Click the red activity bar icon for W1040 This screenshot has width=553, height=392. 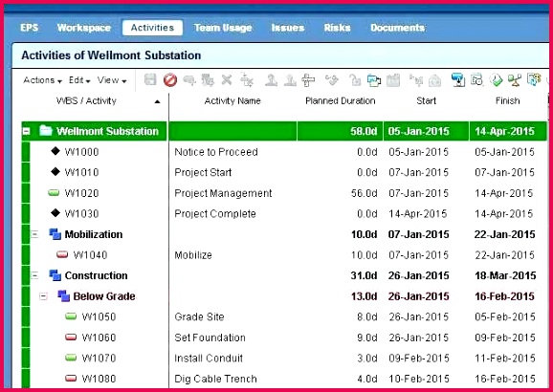coord(62,254)
